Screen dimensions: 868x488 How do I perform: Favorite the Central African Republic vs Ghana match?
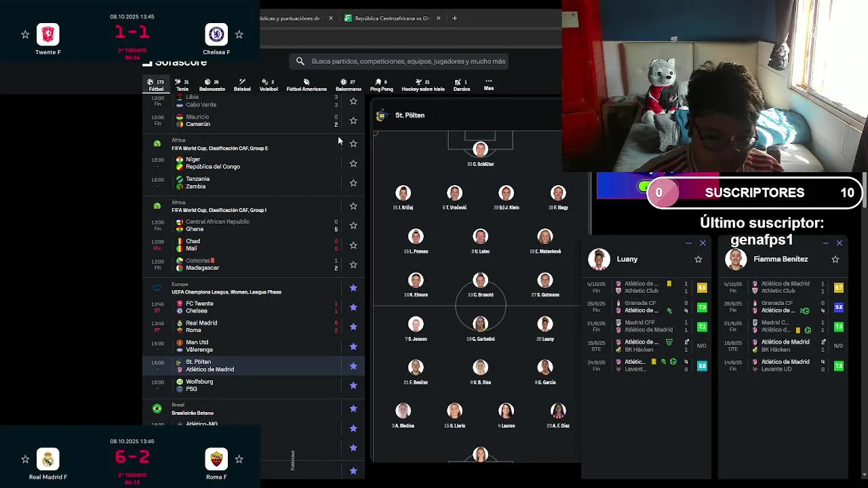tap(353, 226)
